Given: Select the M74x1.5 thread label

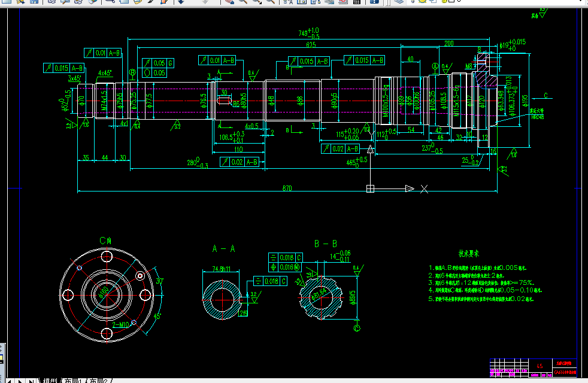Looking at the screenshot, I should (x=104, y=101).
